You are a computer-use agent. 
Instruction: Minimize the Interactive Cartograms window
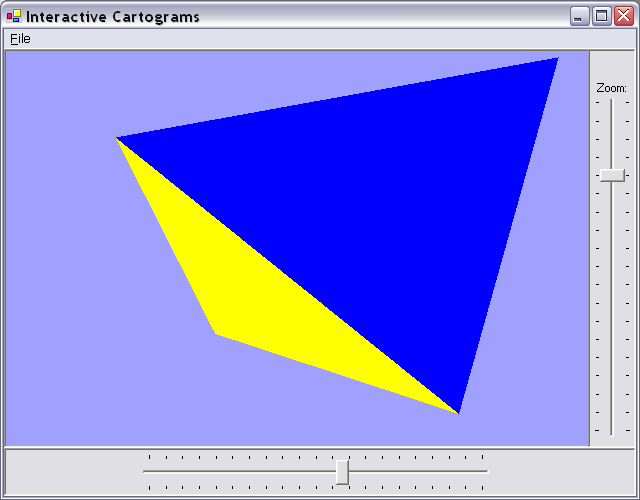[x=580, y=16]
